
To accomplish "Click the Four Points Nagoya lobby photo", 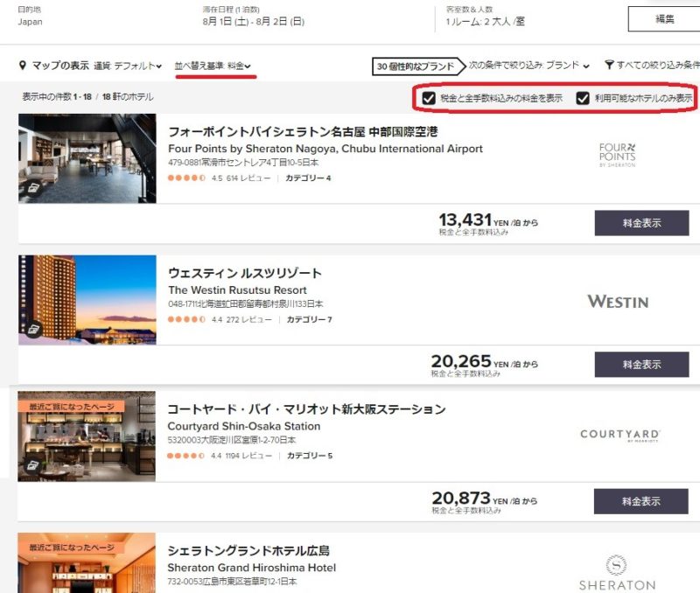I will 87,158.
